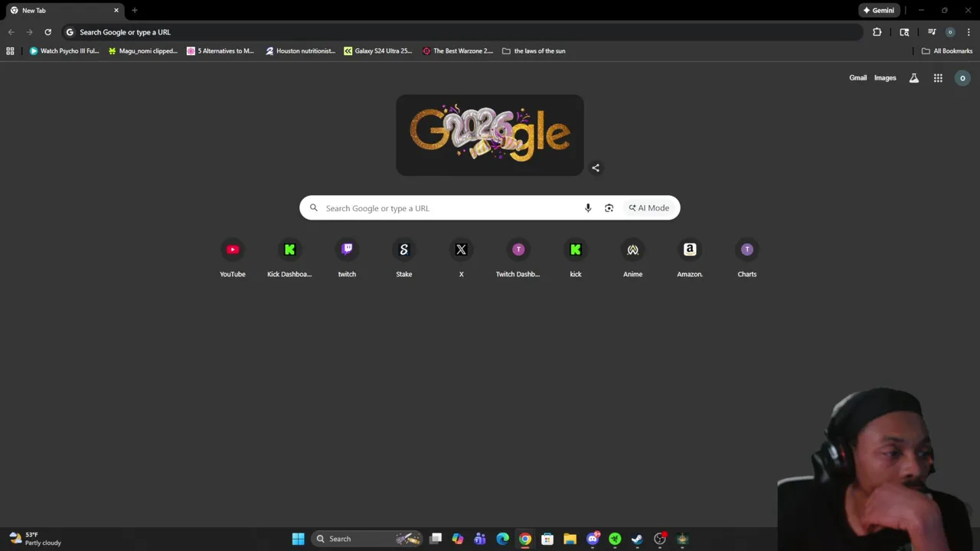Viewport: 980px width, 551px height.
Task: Open weather widget showing Partly cloudy
Action: coord(34,539)
